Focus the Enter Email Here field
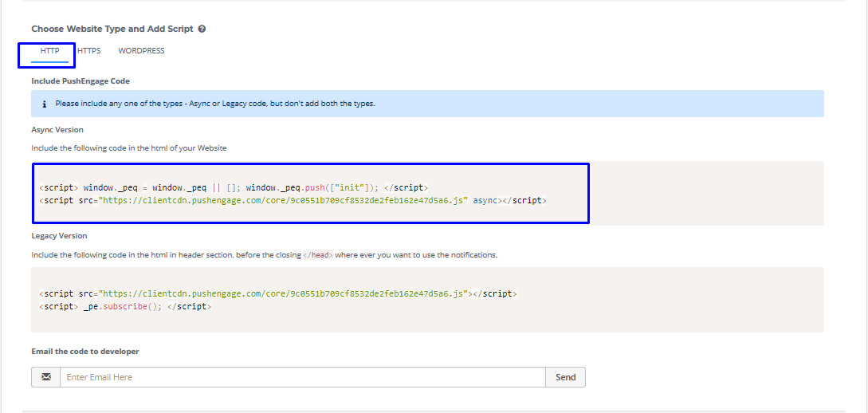 (x=303, y=377)
